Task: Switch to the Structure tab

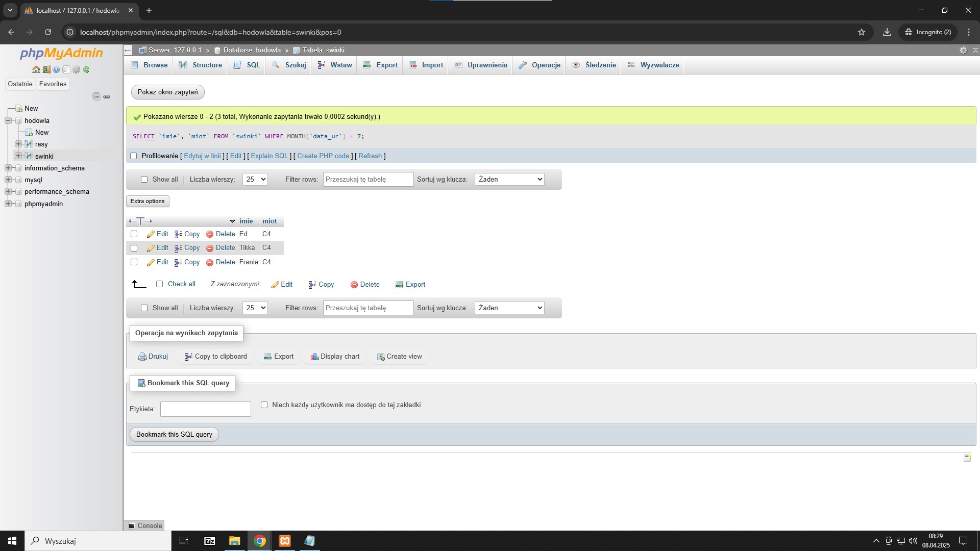Action: (x=200, y=65)
